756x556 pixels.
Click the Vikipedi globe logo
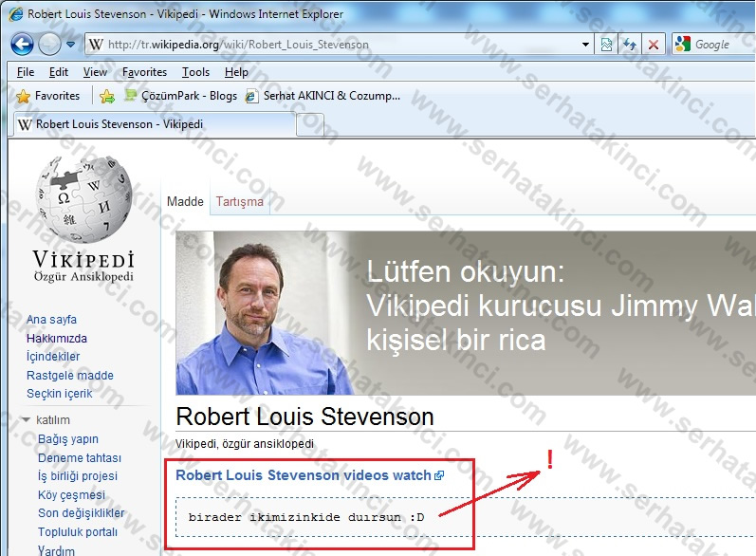coord(83,198)
